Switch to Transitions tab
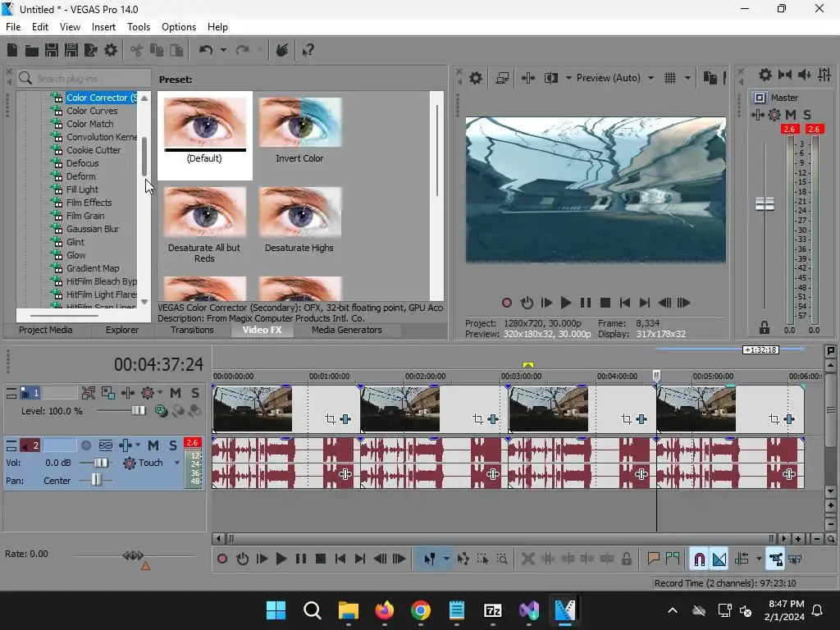This screenshot has width=840, height=630. coord(192,330)
